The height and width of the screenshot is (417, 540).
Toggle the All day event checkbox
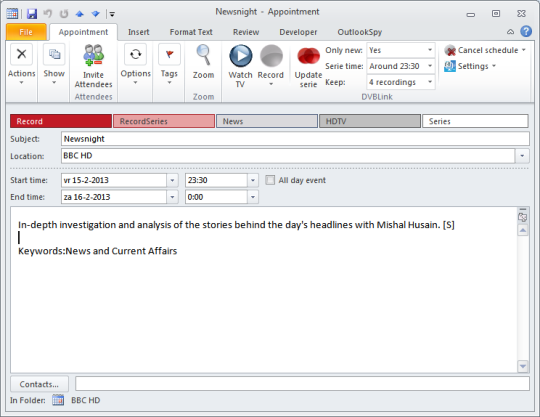pos(270,180)
